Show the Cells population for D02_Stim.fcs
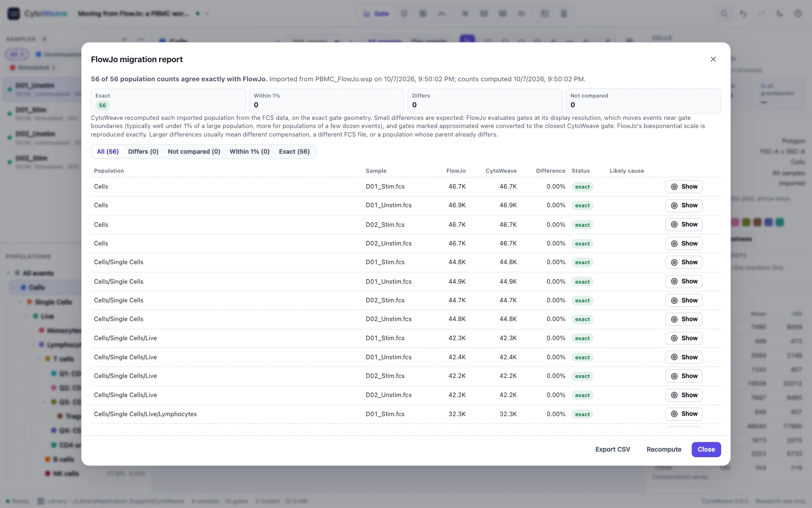Image resolution: width=812 pixels, height=508 pixels. click(684, 224)
